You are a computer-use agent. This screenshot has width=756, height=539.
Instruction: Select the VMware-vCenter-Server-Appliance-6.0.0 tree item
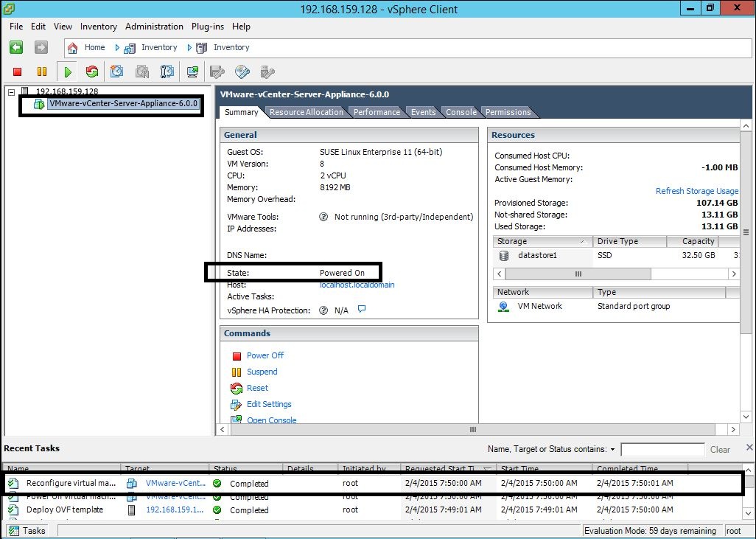pos(122,104)
